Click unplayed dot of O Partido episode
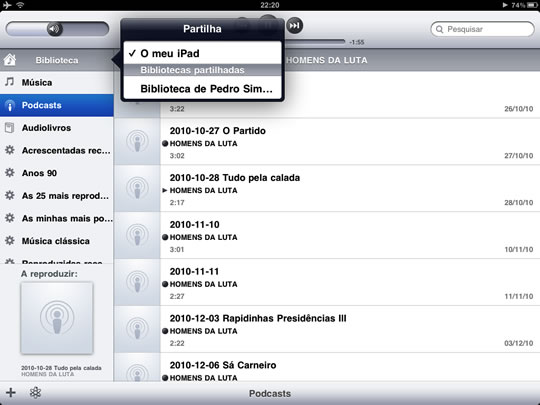 coord(165,143)
